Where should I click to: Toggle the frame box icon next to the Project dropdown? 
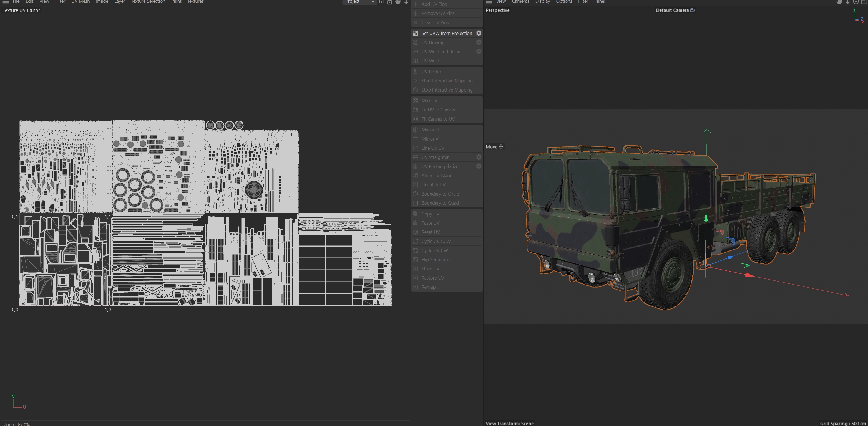(389, 2)
